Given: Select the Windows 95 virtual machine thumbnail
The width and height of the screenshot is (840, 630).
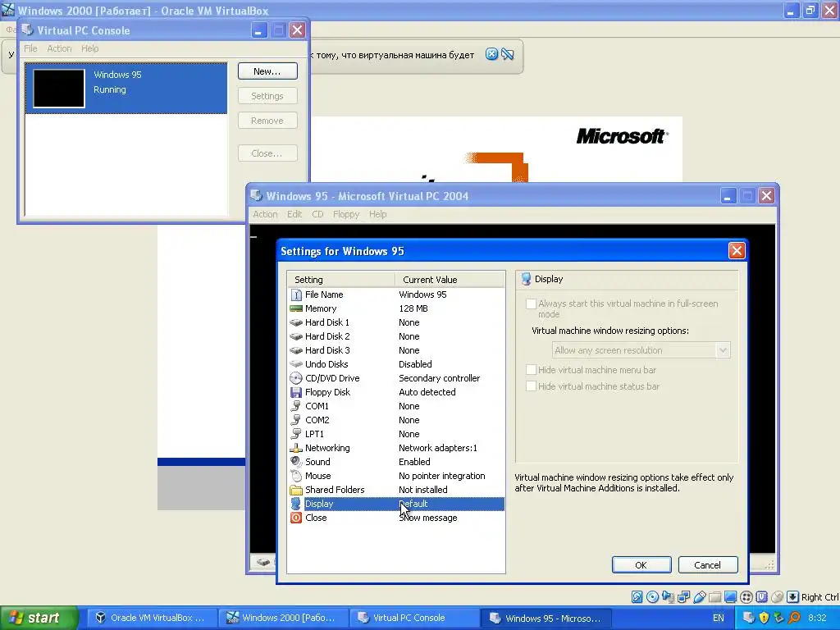Looking at the screenshot, I should (59, 89).
